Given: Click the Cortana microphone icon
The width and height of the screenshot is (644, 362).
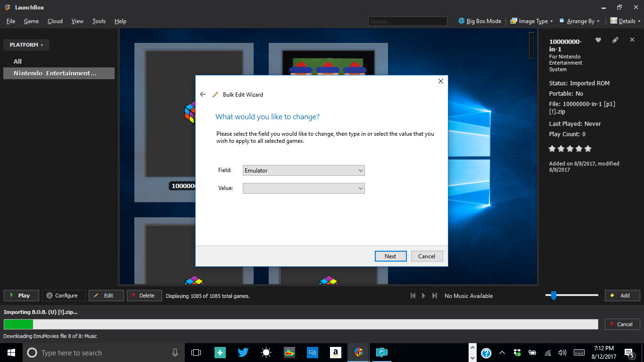Looking at the screenshot, I should pyautogui.click(x=175, y=353).
